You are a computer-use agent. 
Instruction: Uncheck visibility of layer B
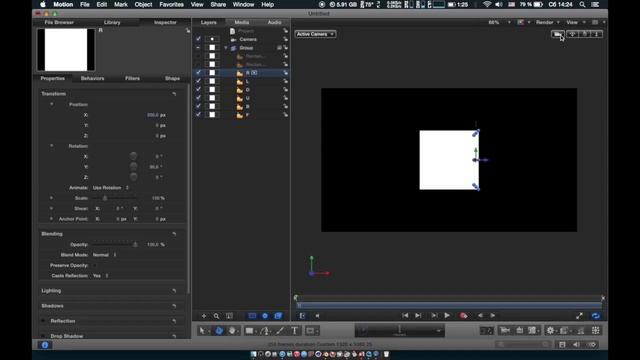[x=198, y=106]
